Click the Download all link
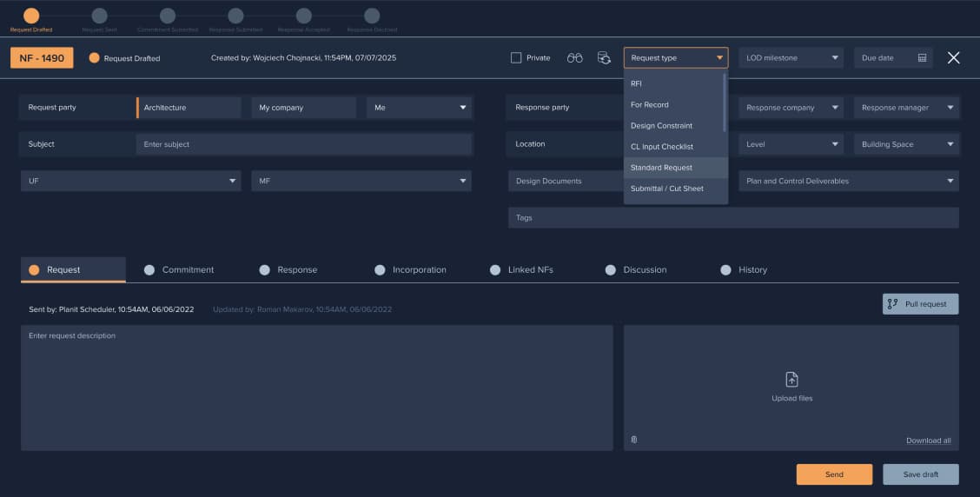The height and width of the screenshot is (497, 980). (x=928, y=441)
